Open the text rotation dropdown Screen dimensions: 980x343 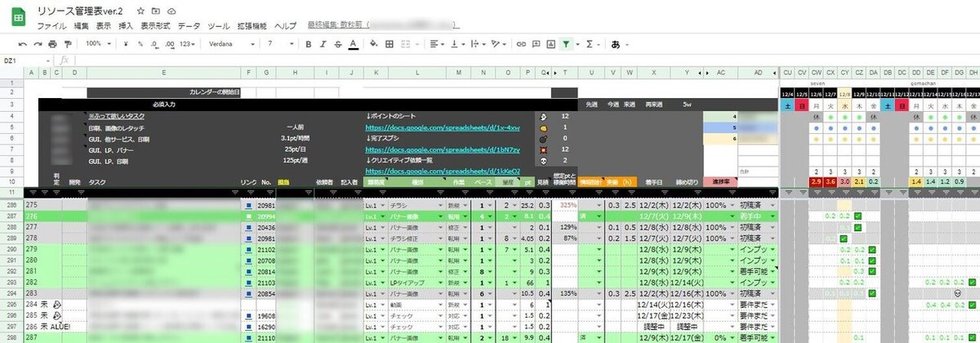(x=498, y=43)
